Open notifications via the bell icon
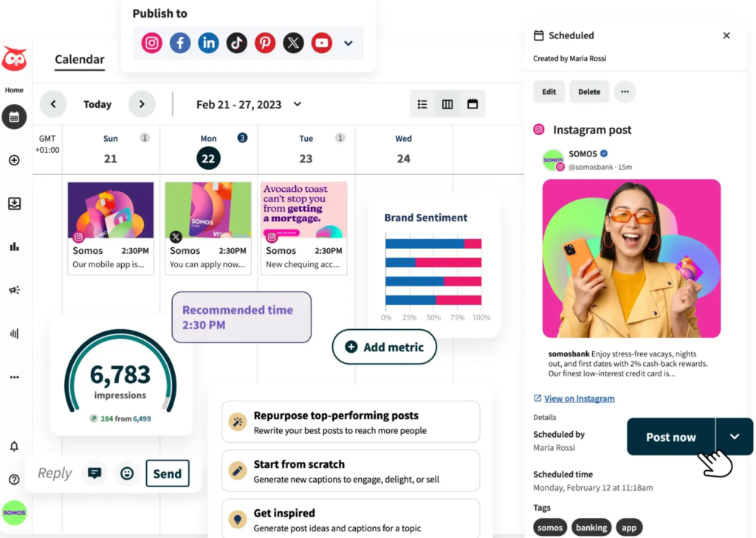Viewport: 756px width, 538px height. pyautogui.click(x=14, y=446)
